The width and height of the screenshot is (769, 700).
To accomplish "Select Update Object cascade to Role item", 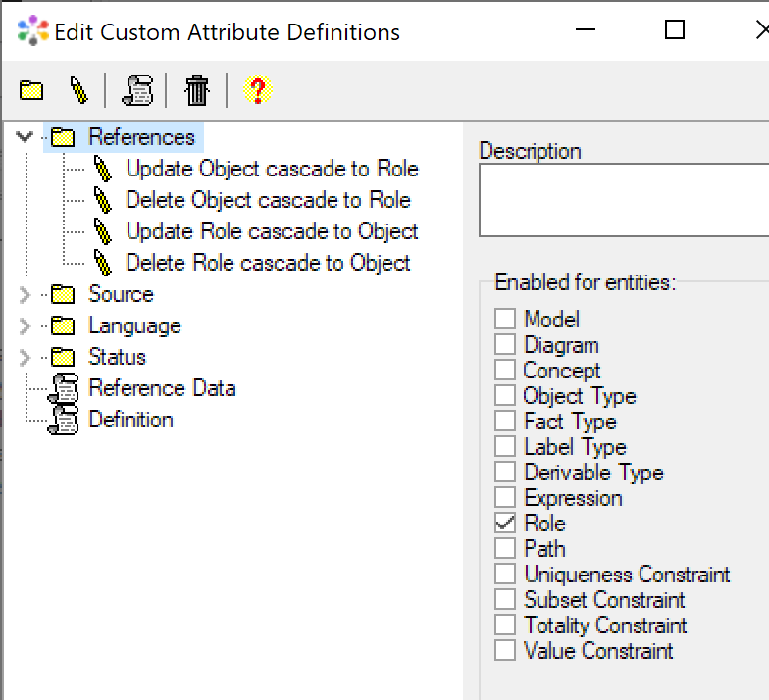I will click(x=272, y=169).
